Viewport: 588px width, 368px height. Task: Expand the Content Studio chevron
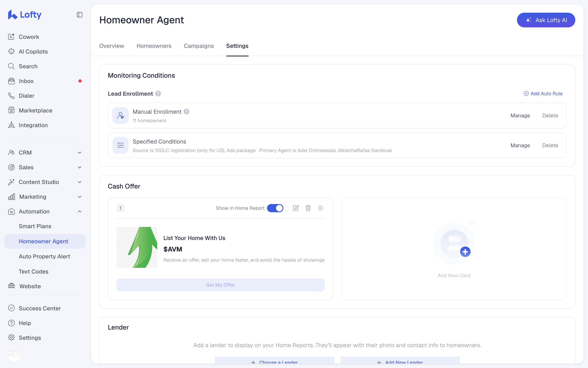point(79,182)
